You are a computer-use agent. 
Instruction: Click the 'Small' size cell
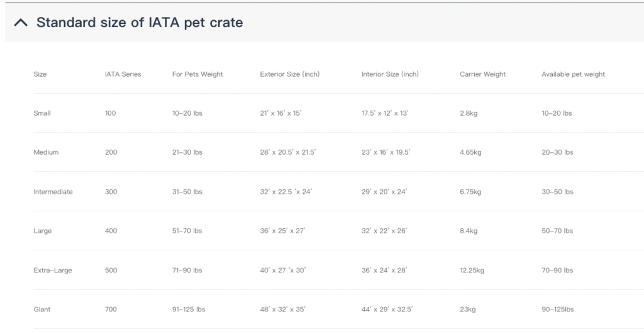pyautogui.click(x=42, y=113)
